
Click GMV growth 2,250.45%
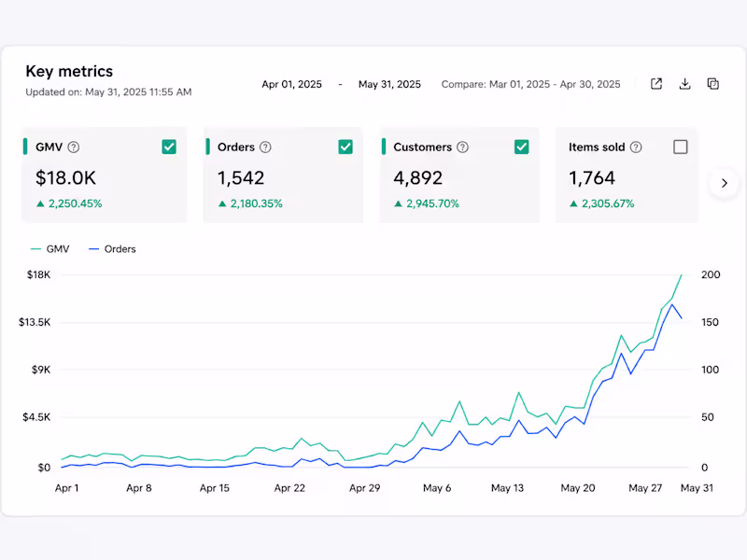(69, 203)
